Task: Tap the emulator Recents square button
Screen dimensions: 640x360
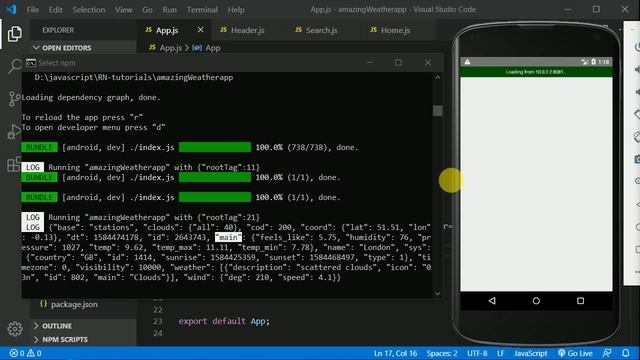Action: pos(580,301)
